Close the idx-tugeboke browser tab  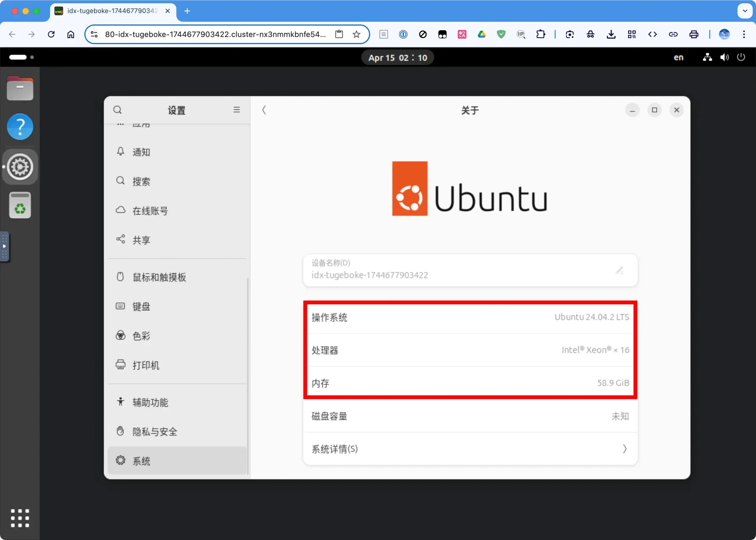coord(167,11)
